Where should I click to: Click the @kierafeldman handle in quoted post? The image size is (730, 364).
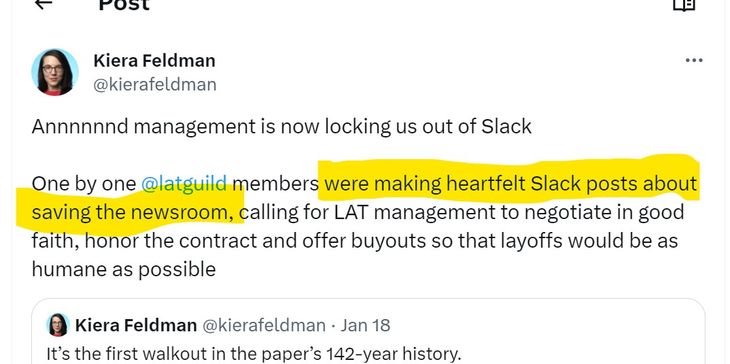point(264,325)
